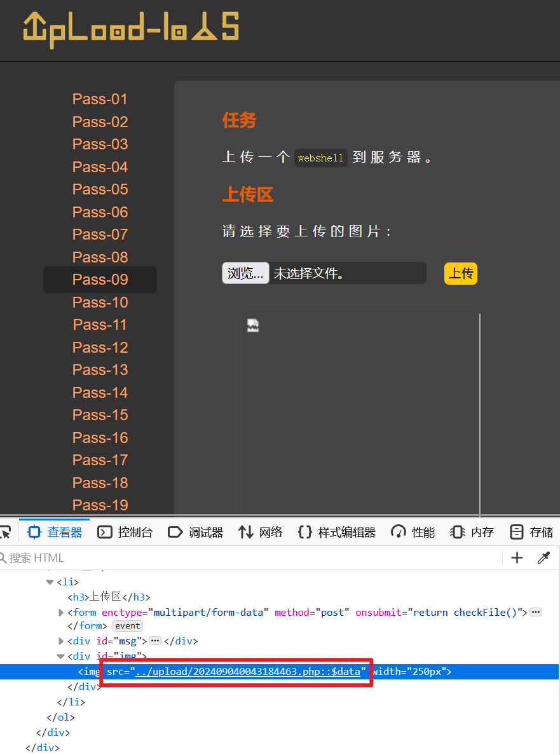Click the plus icon to add node
This screenshot has height=755, width=560.
click(x=517, y=557)
